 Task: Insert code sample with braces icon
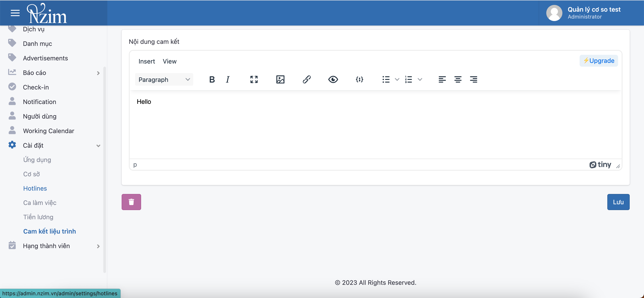[x=359, y=80]
